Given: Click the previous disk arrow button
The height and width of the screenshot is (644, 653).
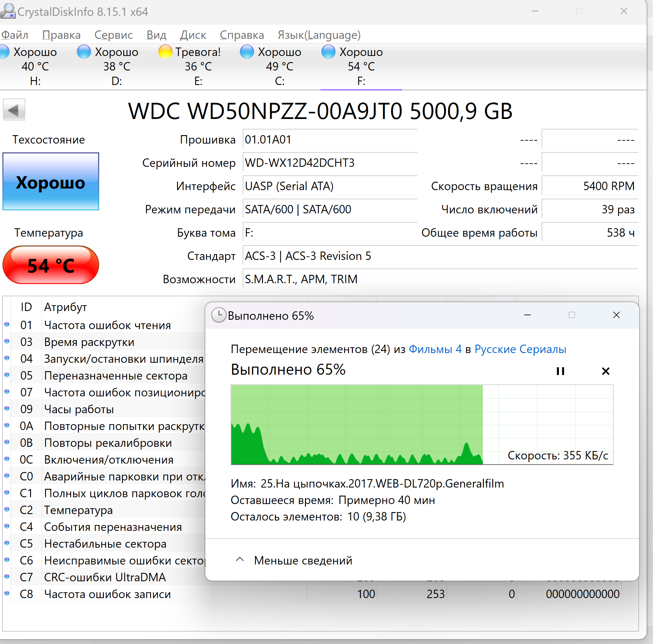Looking at the screenshot, I should (x=14, y=110).
